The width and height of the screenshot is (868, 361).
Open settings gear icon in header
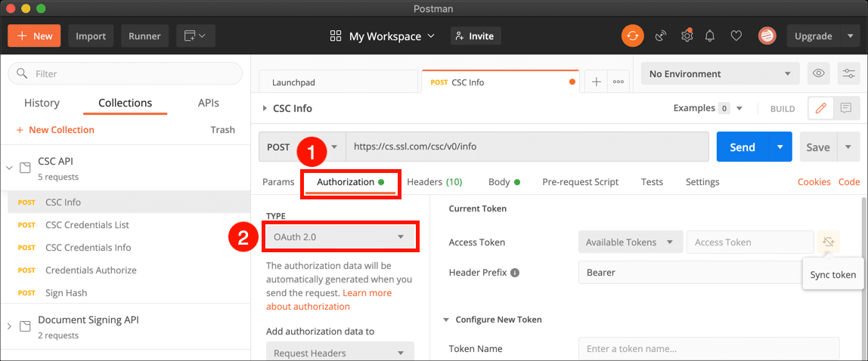[x=687, y=35]
